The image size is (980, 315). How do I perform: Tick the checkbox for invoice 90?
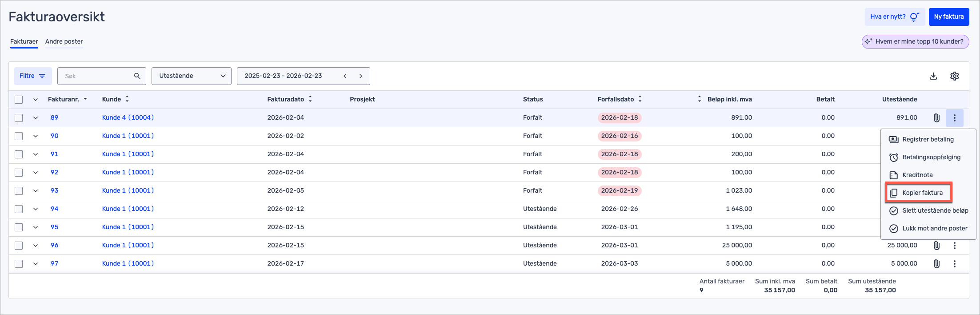(x=19, y=136)
